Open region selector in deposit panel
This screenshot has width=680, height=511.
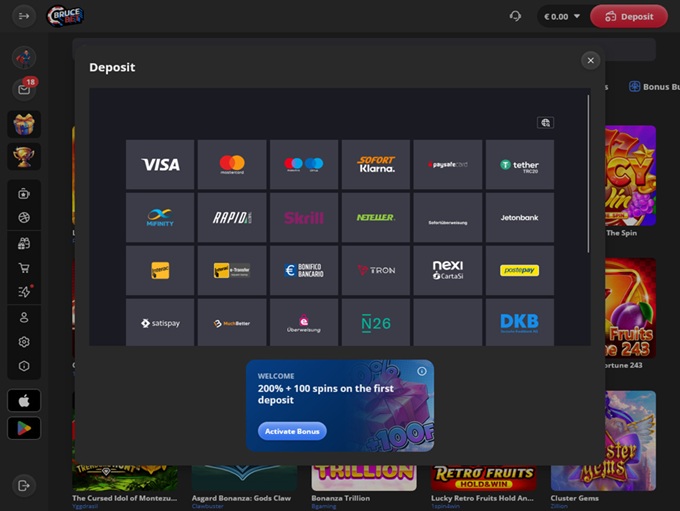tap(545, 123)
